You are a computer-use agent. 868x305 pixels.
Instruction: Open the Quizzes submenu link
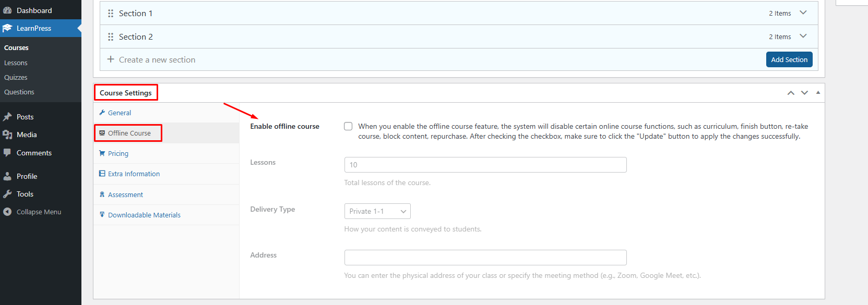click(x=16, y=77)
